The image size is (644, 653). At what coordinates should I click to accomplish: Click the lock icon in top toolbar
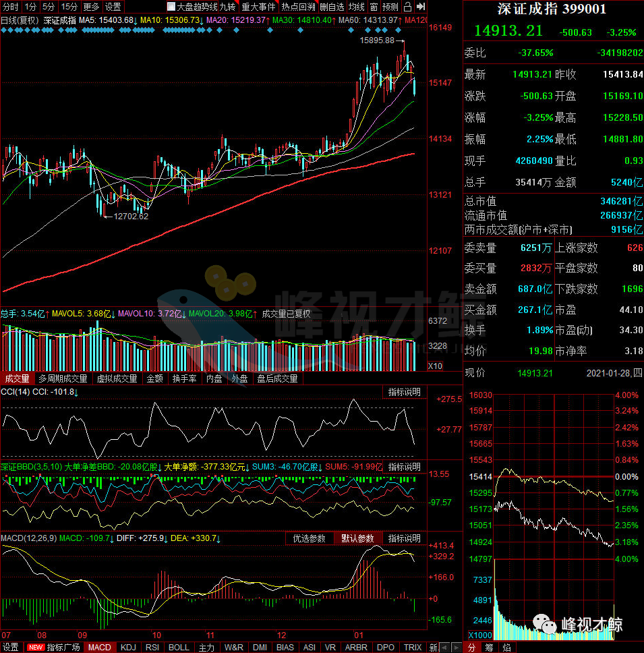click(x=407, y=7)
